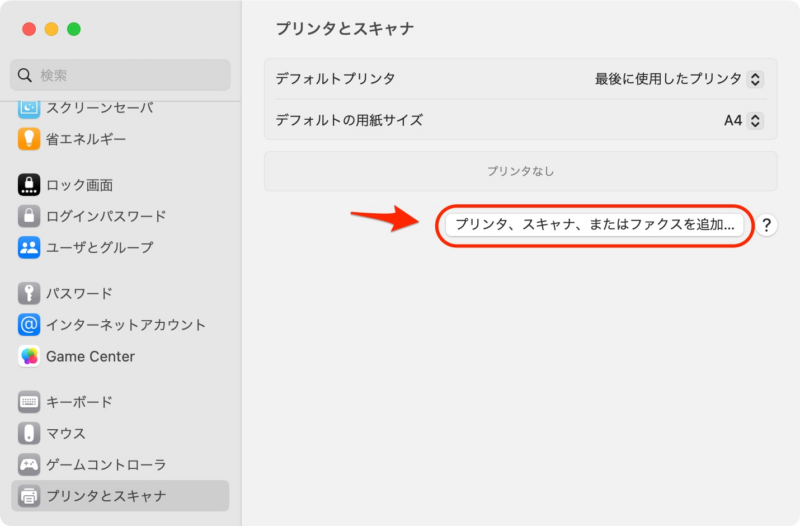The image size is (800, 526).
Task: Select the マウス sidebar label
Action: pyautogui.click(x=66, y=433)
